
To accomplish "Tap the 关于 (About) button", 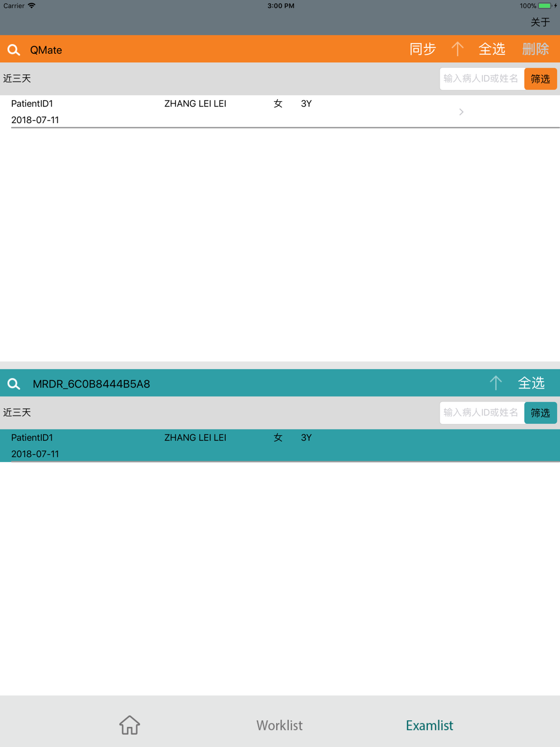I will tap(540, 22).
